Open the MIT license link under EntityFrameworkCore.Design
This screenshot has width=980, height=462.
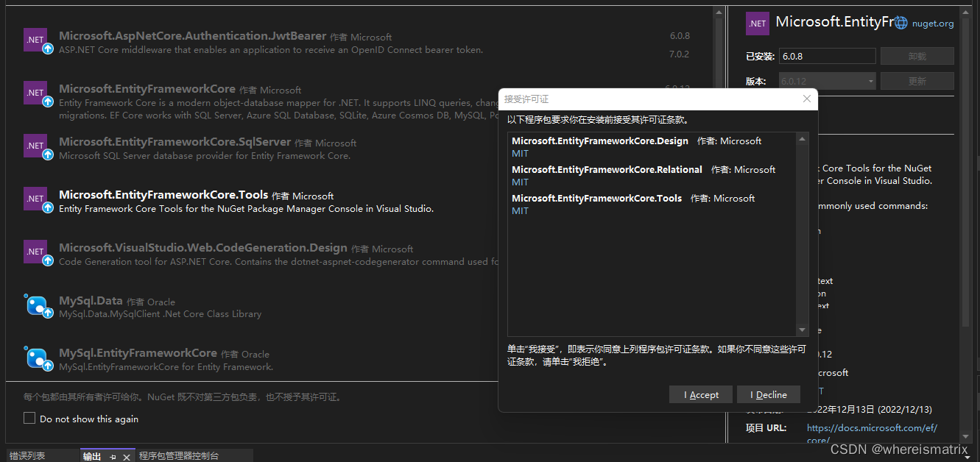click(x=519, y=153)
